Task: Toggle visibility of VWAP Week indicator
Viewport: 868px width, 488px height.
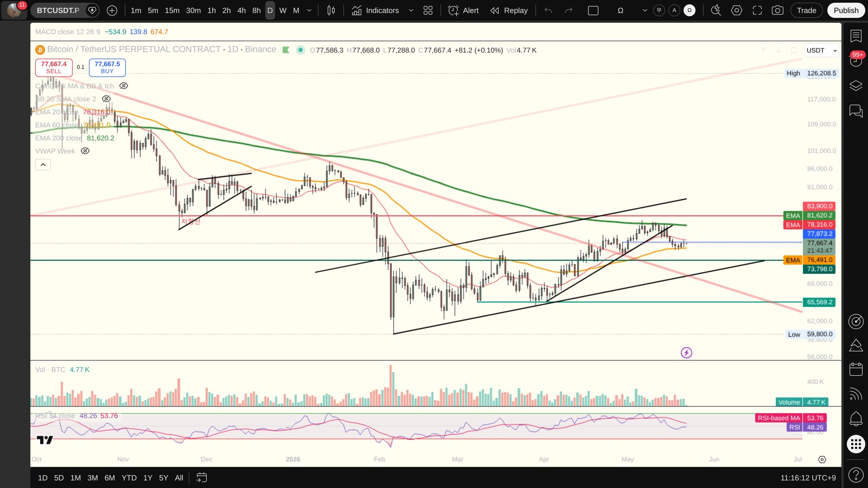Action: pos(85,151)
